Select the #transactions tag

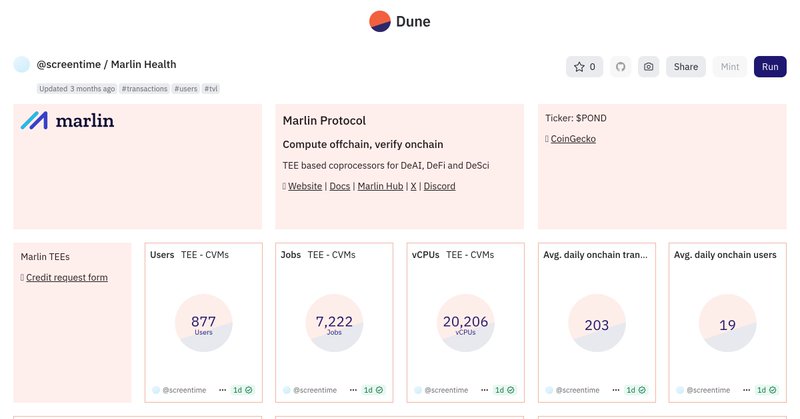click(x=144, y=89)
